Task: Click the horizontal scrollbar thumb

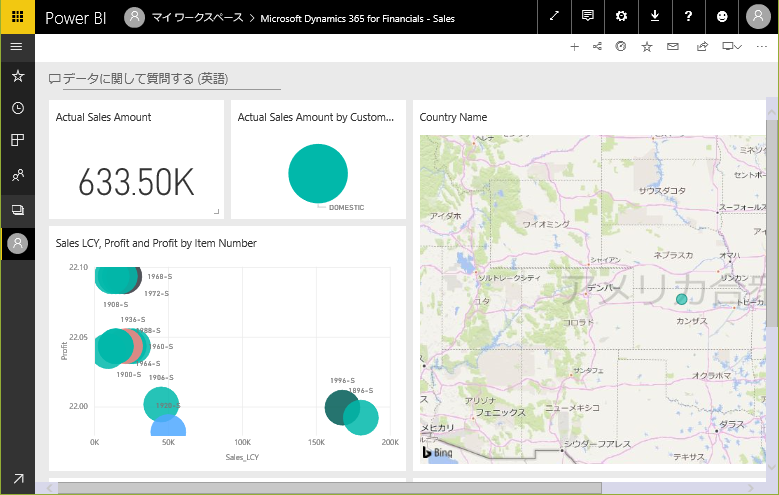Action: click(329, 488)
